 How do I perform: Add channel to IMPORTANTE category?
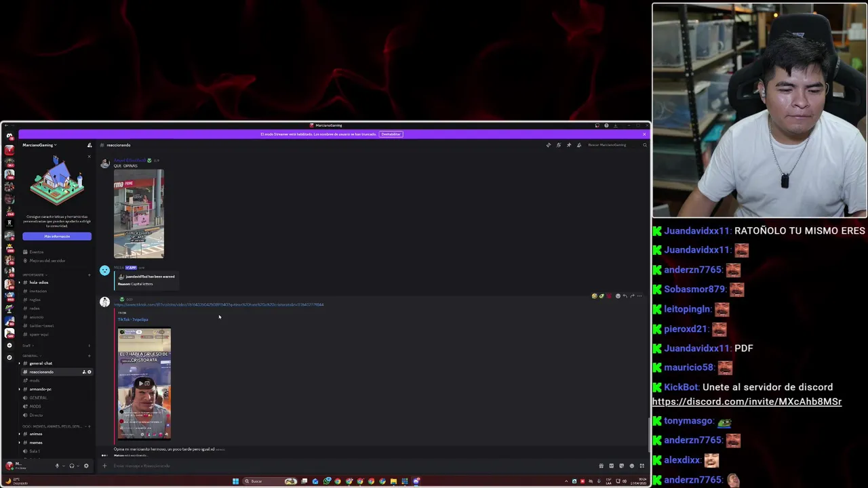click(x=89, y=275)
